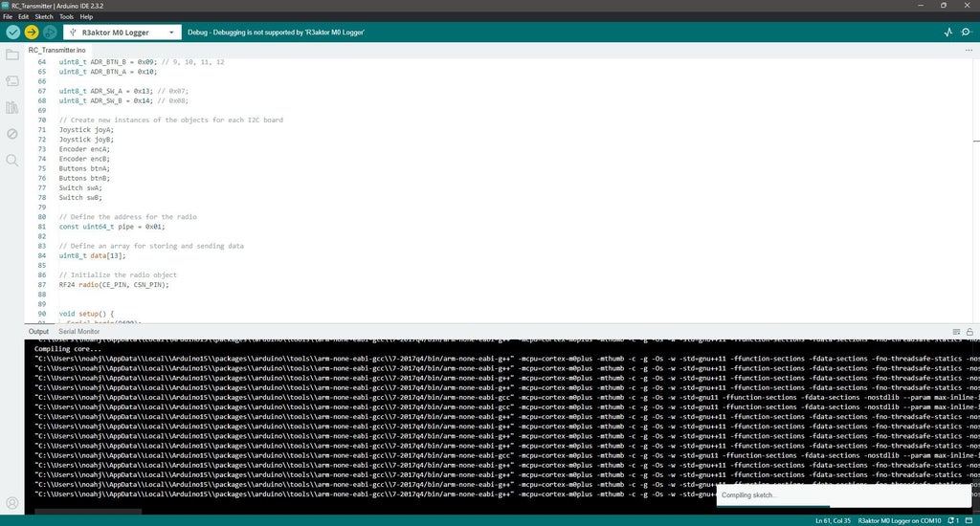Image resolution: width=980 pixels, height=526 pixels.
Task: Click the notifications bell in status bar
Action: [953, 520]
